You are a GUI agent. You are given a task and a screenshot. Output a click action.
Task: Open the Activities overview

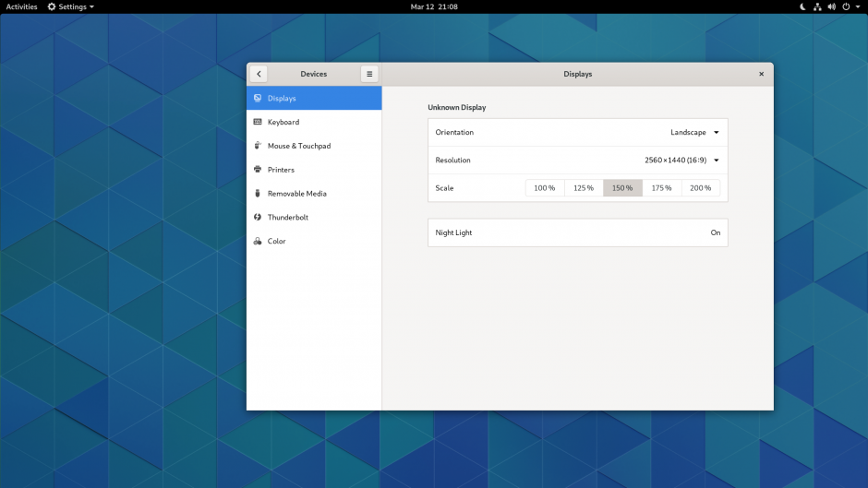point(21,6)
